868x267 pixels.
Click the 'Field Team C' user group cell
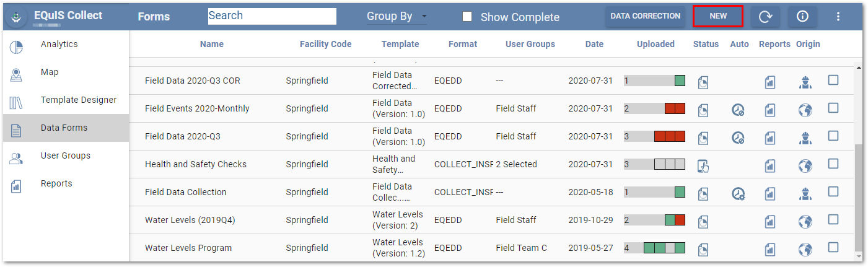[x=521, y=248]
